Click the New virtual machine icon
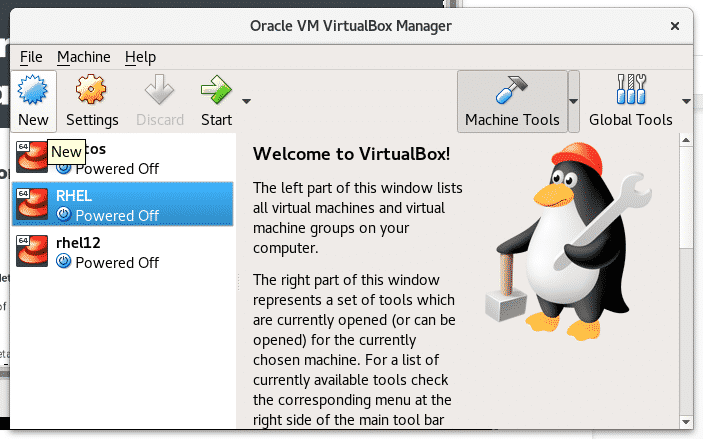The width and height of the screenshot is (703, 439). [x=32, y=90]
